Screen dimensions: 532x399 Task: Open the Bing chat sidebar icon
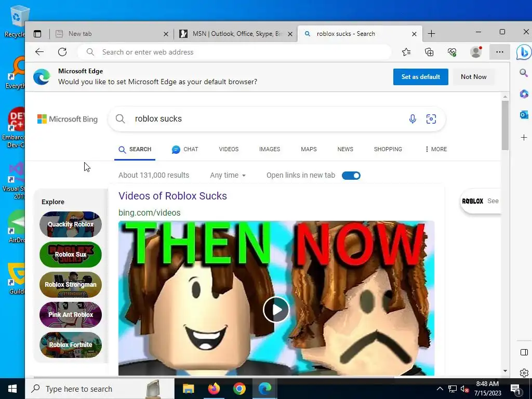(x=524, y=52)
